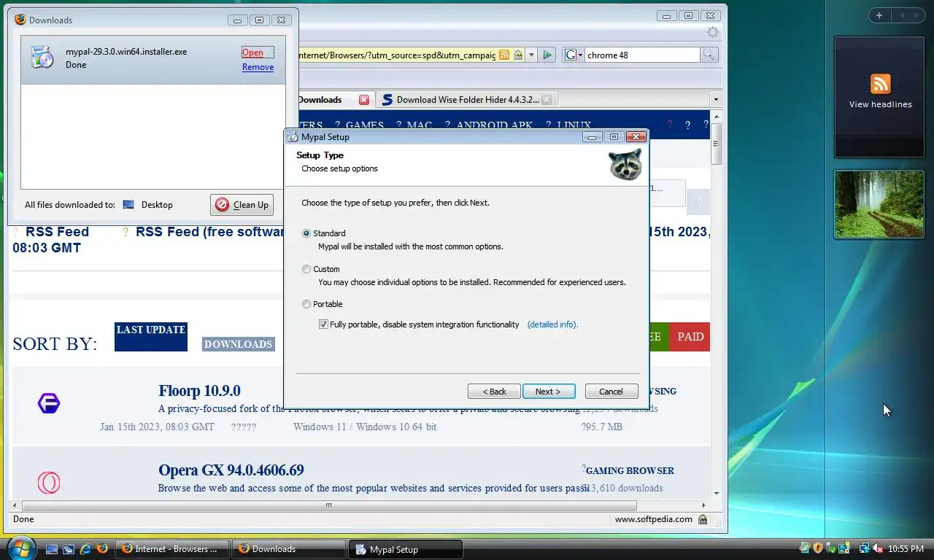Switch to Download Wise Folder Hider tab
The height and width of the screenshot is (560, 934).
click(467, 100)
